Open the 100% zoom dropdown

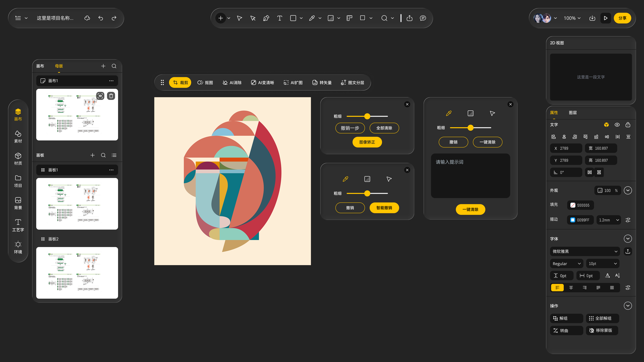point(572,18)
